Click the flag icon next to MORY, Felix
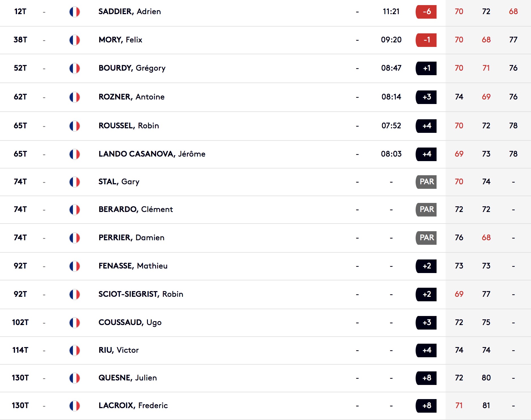The width and height of the screenshot is (531, 420). [x=75, y=40]
